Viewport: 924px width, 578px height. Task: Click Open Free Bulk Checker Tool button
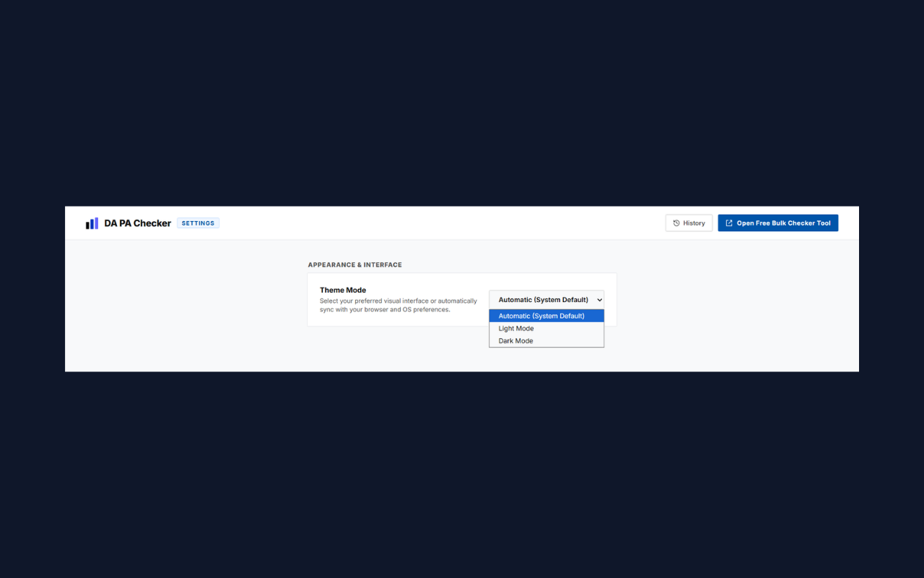(778, 223)
